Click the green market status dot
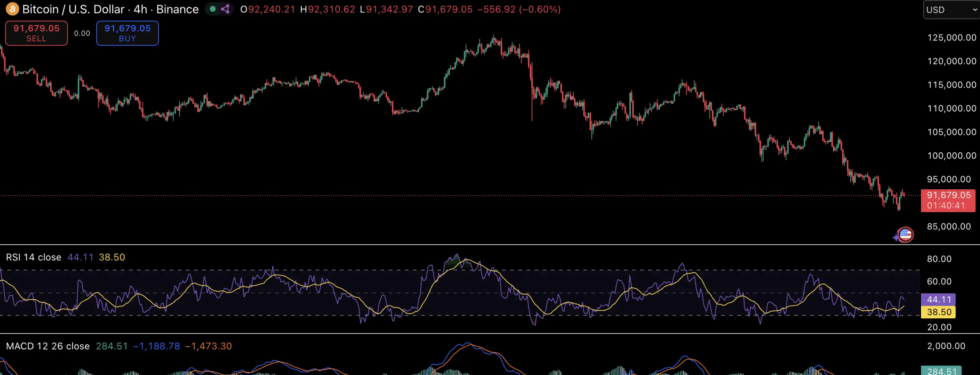The width and height of the screenshot is (980, 375). tap(213, 9)
